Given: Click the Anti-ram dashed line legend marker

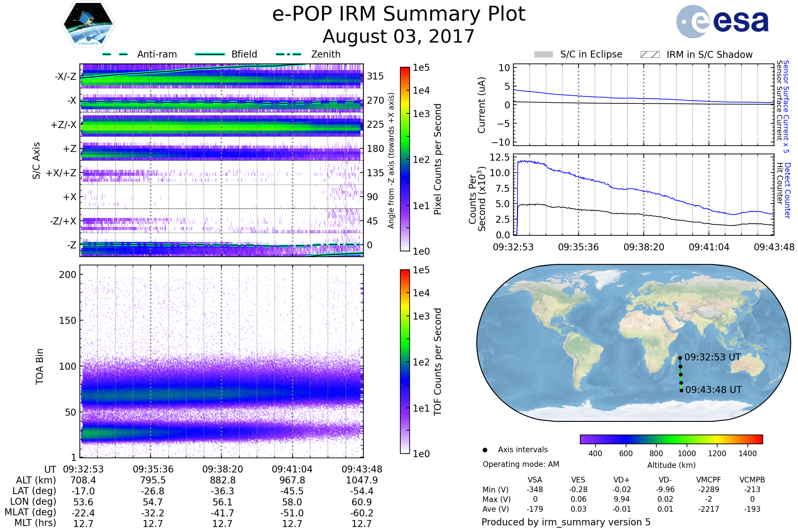Looking at the screenshot, I should click(115, 54).
